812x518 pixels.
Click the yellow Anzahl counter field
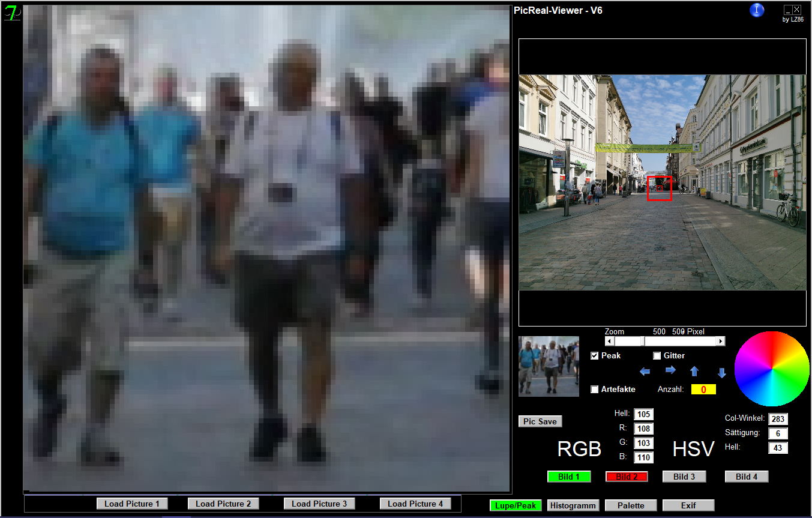pyautogui.click(x=703, y=390)
